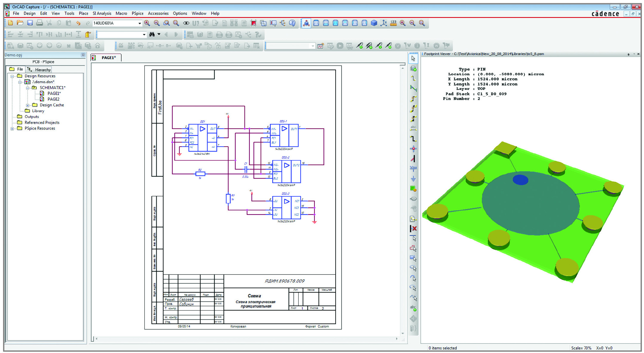Pick the Place wire tool

(413, 79)
